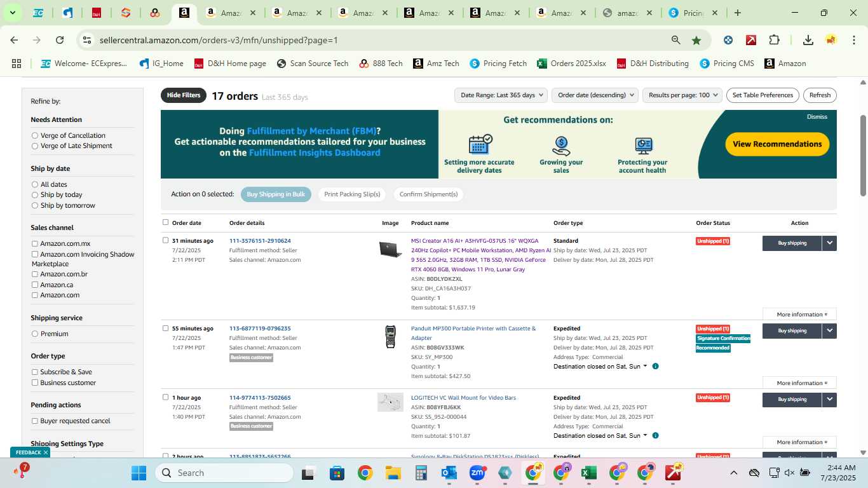Open the Date Range: Last 365 days dropdown
The image size is (868, 488).
[501, 95]
